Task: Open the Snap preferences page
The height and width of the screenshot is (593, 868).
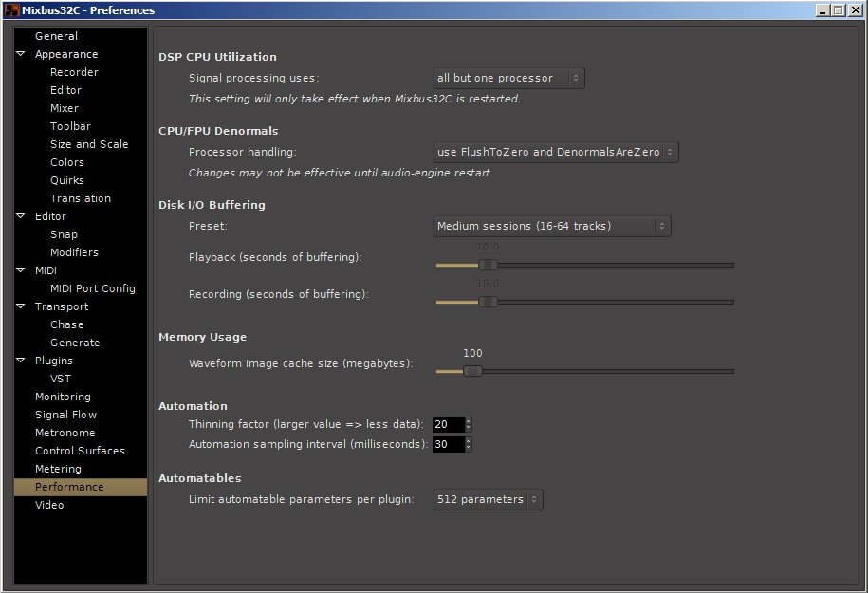Action: pyautogui.click(x=64, y=234)
